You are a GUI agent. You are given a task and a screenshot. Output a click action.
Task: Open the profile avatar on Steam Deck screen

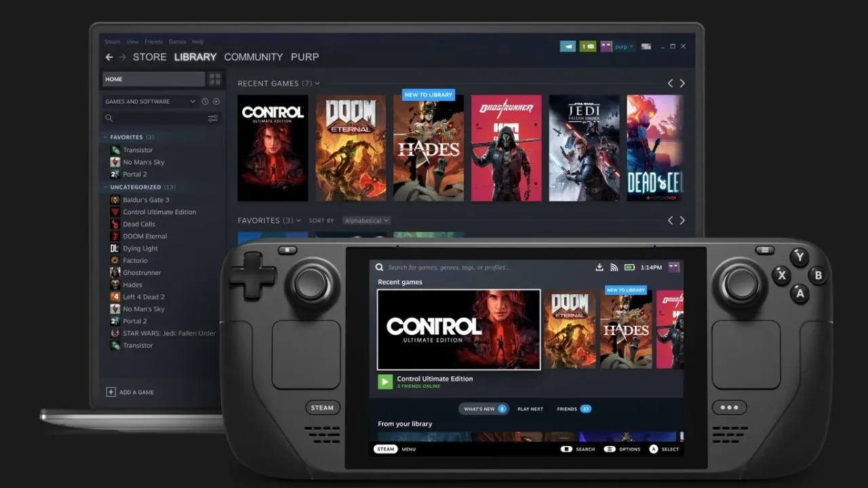673,267
